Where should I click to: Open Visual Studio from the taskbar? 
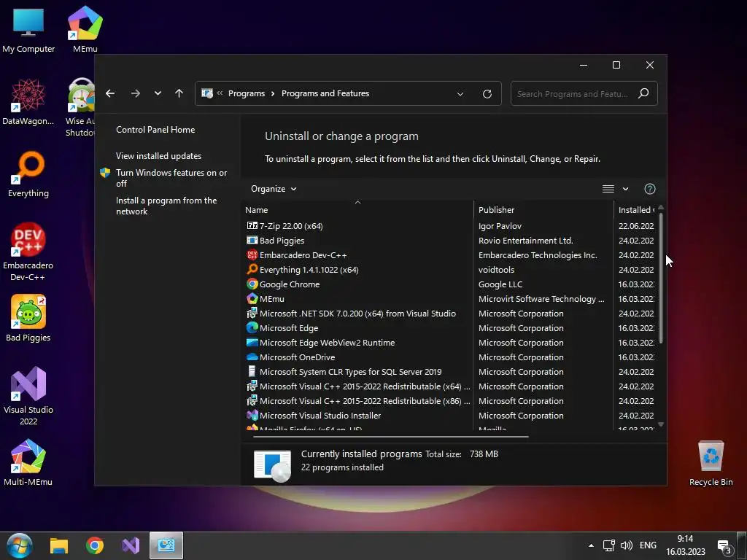(131, 545)
